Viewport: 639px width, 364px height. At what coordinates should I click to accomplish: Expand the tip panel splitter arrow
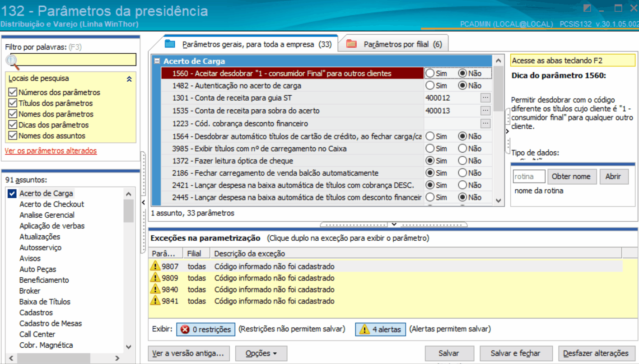[x=507, y=131]
